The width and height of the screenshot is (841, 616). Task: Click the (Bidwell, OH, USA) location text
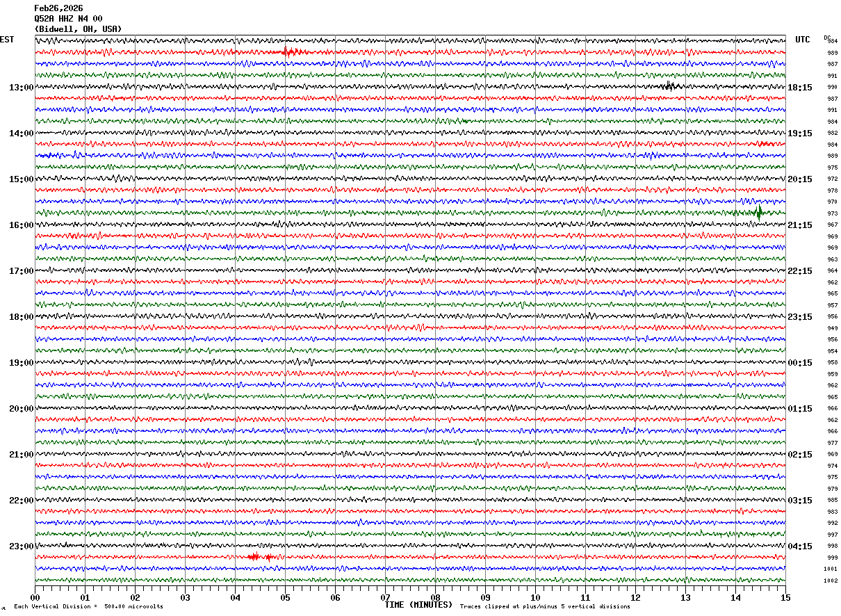[x=78, y=29]
